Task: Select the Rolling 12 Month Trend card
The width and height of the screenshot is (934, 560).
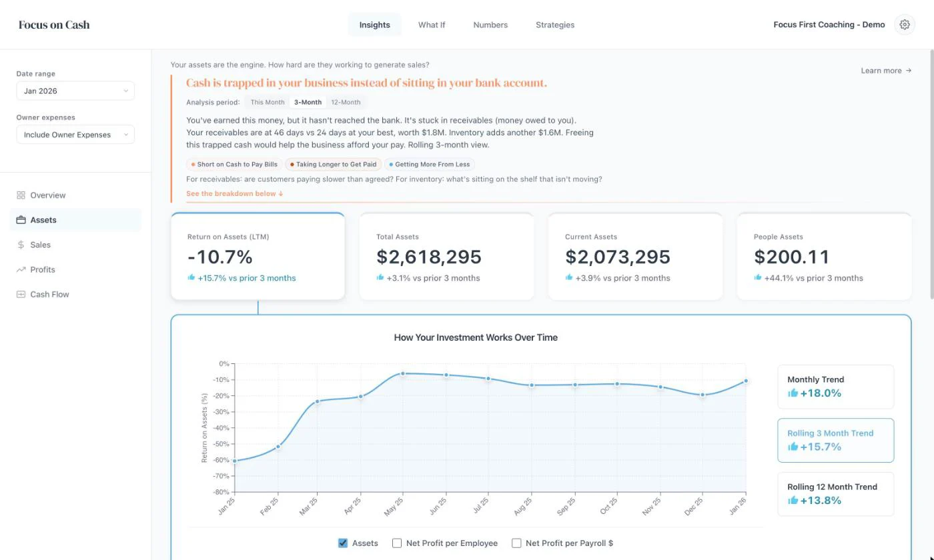Action: click(835, 494)
